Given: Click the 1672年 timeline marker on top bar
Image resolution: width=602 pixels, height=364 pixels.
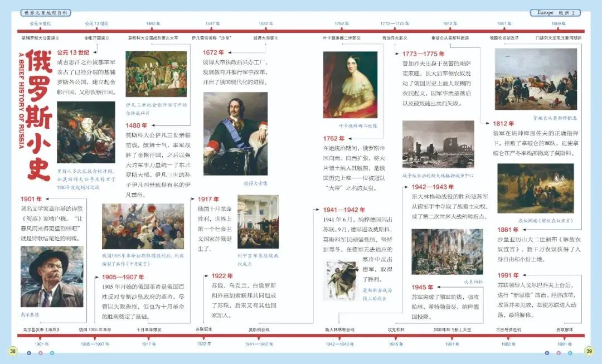Looking at the screenshot, I should click(266, 23).
